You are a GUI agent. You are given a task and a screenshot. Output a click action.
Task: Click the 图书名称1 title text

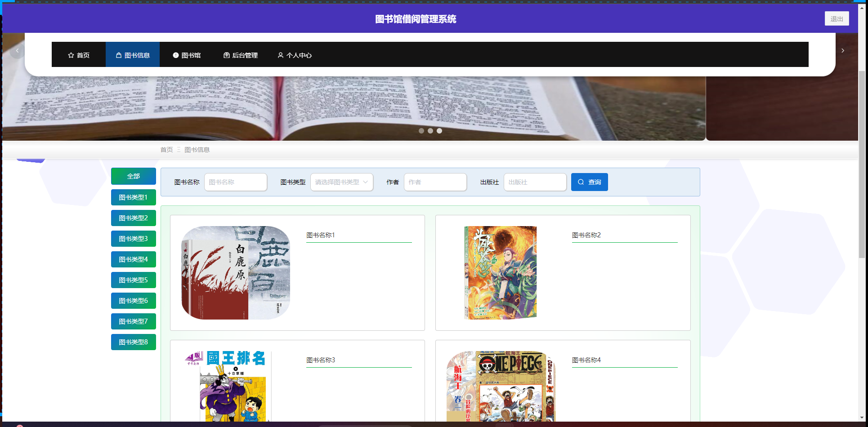point(321,235)
